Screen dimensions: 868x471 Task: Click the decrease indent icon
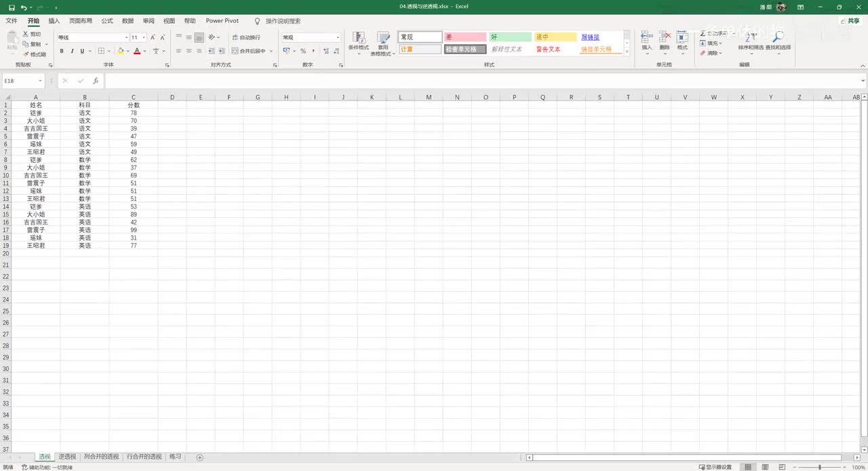click(212, 51)
